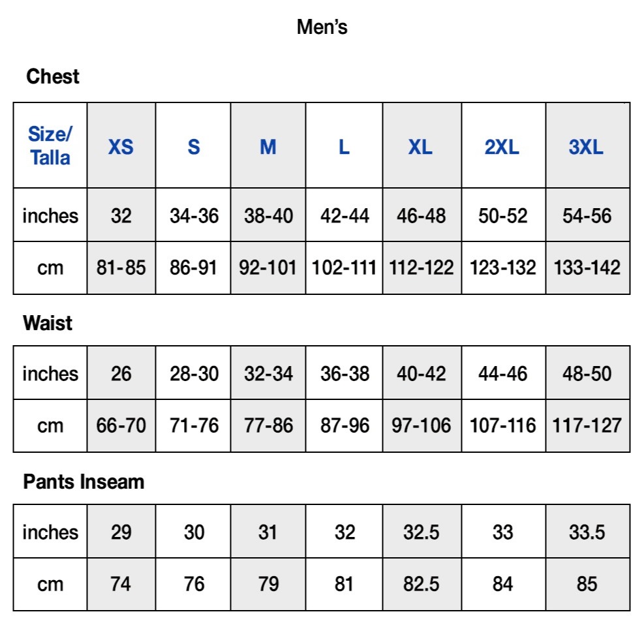This screenshot has width=644, height=644.
Task: Click the XS size column header
Action: point(121,147)
